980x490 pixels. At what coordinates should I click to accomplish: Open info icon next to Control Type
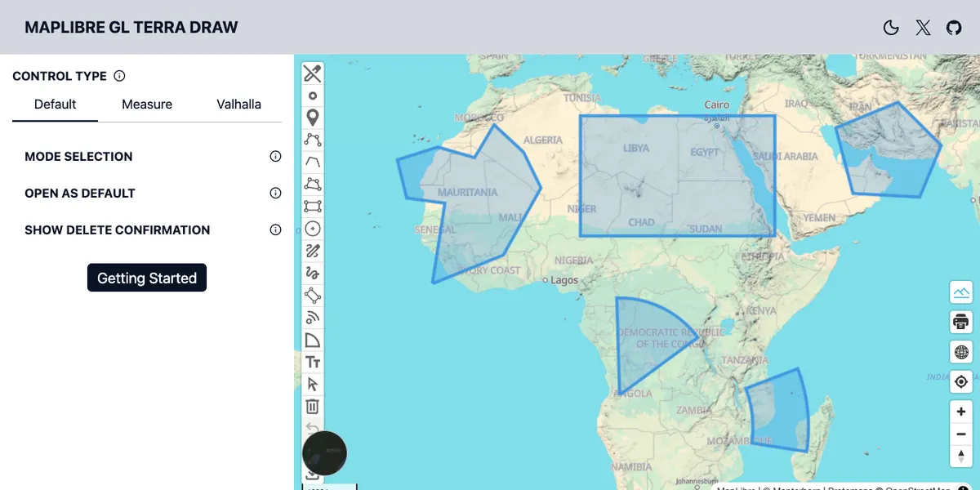tap(119, 76)
